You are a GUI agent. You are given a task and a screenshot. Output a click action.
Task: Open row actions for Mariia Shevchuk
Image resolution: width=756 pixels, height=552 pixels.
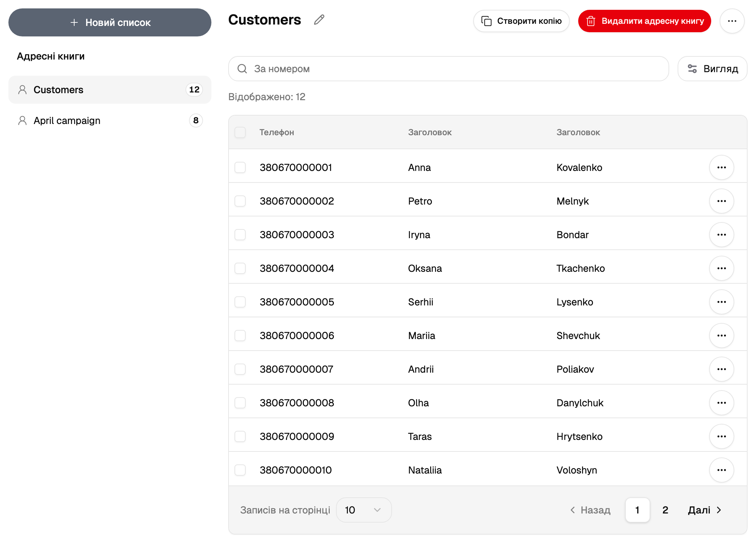[x=721, y=336]
